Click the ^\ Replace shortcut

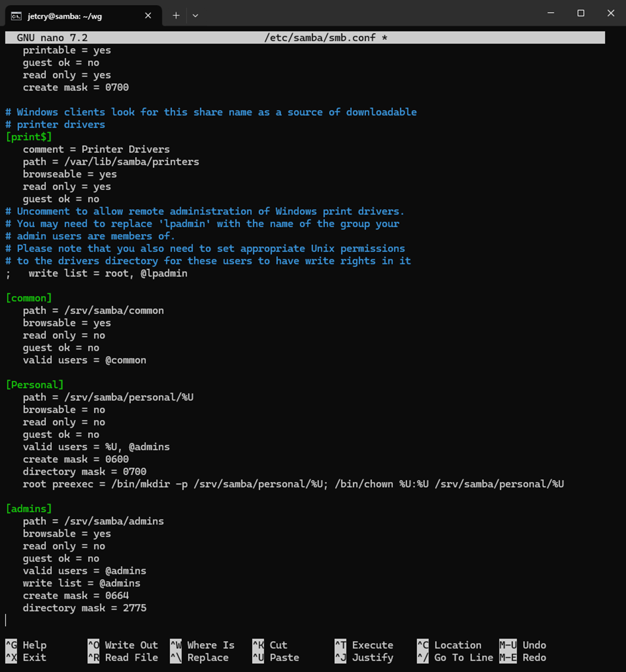199,658
